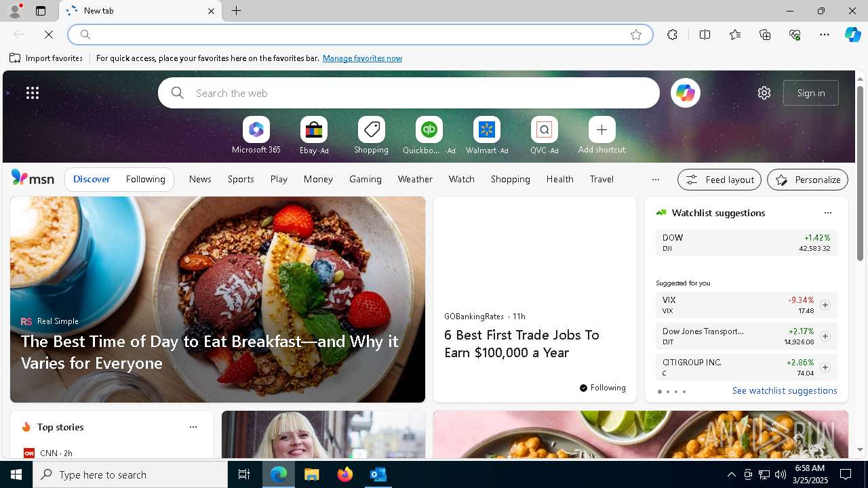Open Manage favorites now link

click(362, 58)
